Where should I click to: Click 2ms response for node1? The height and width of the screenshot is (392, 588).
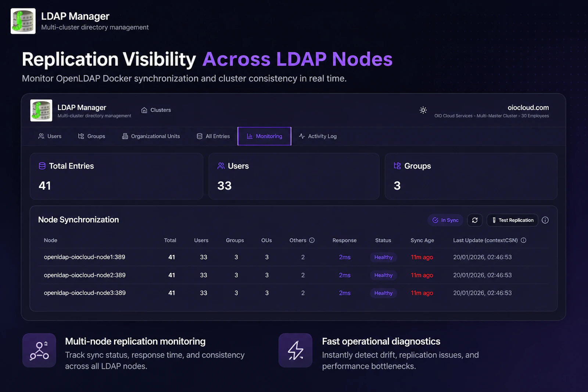[x=345, y=257]
